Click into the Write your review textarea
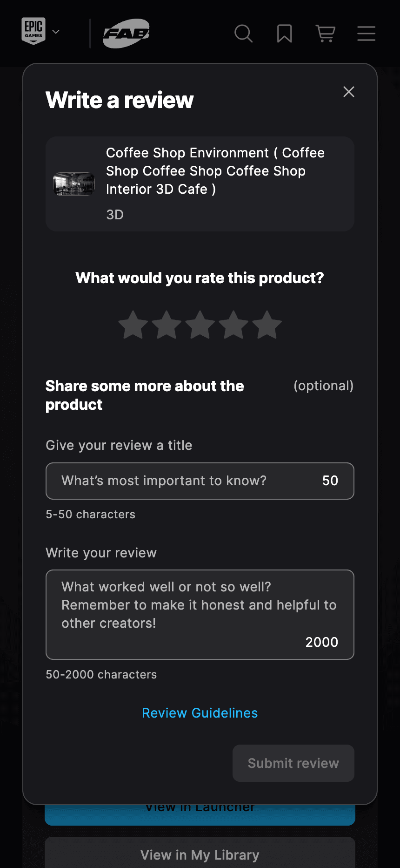The width and height of the screenshot is (400, 868). point(200,615)
